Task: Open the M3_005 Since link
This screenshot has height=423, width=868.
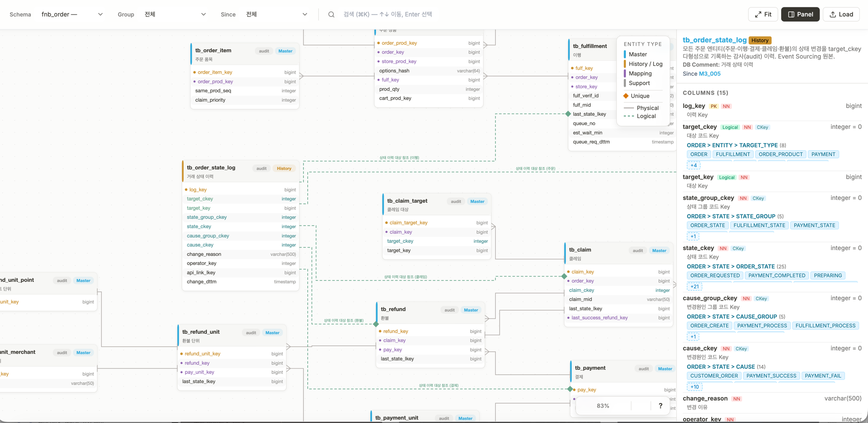Action: click(710, 74)
